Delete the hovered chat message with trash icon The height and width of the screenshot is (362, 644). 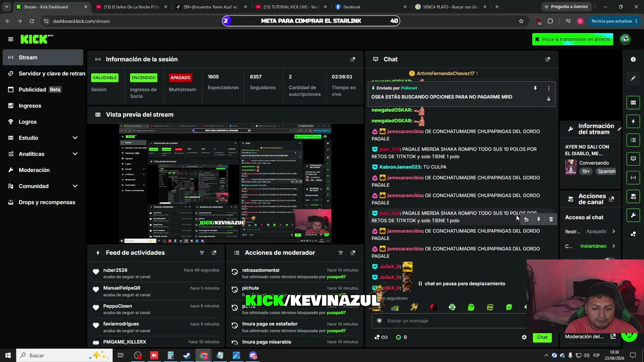[551, 219]
